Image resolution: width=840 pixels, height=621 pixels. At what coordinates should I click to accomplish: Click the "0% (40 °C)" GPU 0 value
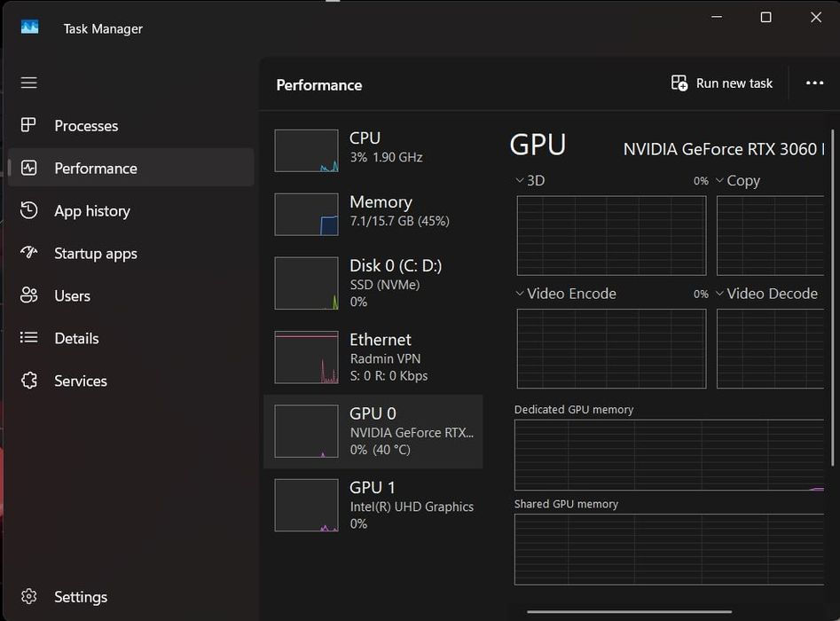point(381,450)
